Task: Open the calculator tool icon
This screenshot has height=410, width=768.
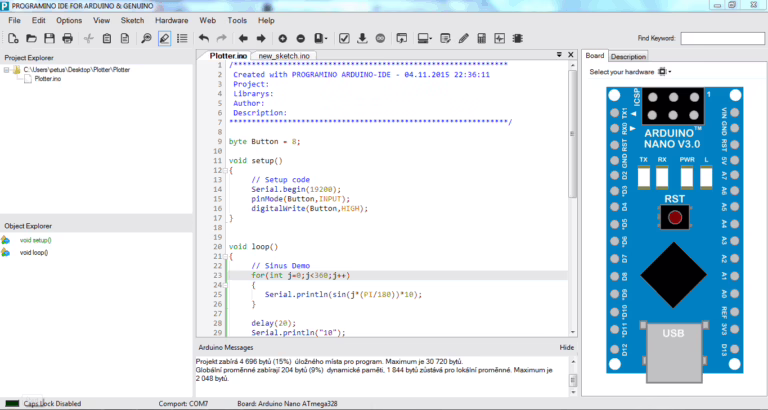Action: 481,38
